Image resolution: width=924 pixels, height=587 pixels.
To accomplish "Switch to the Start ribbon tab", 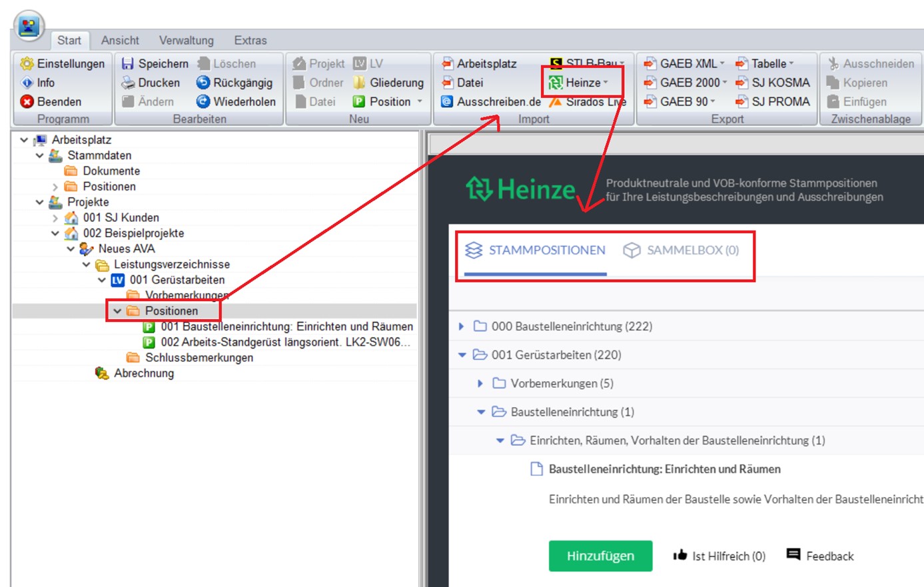I will pyautogui.click(x=69, y=40).
